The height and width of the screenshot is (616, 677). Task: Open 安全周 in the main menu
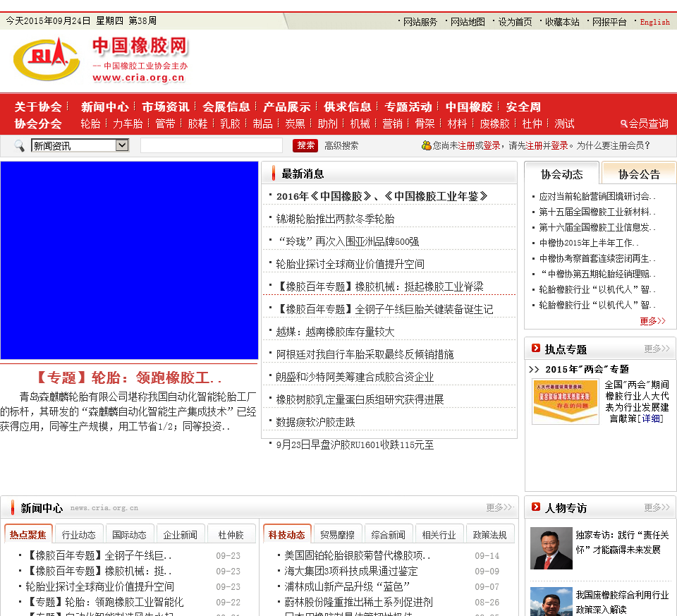coord(523,107)
